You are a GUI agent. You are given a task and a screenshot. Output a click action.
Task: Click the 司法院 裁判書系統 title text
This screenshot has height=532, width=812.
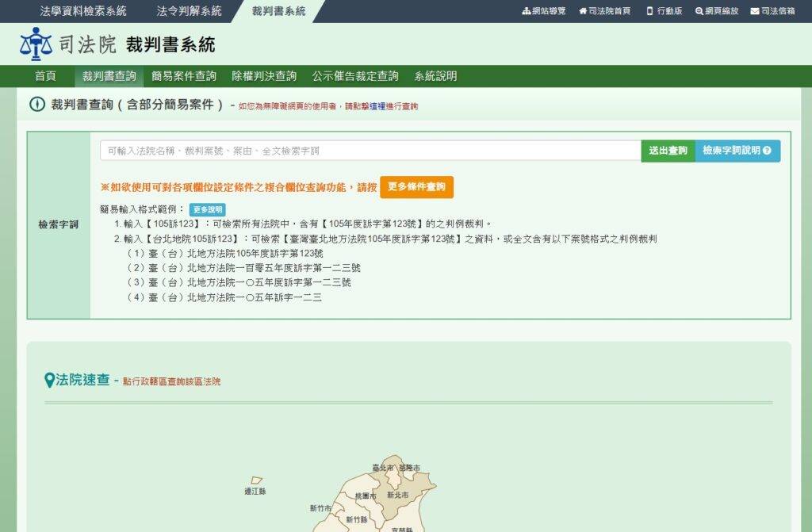pyautogui.click(x=136, y=44)
